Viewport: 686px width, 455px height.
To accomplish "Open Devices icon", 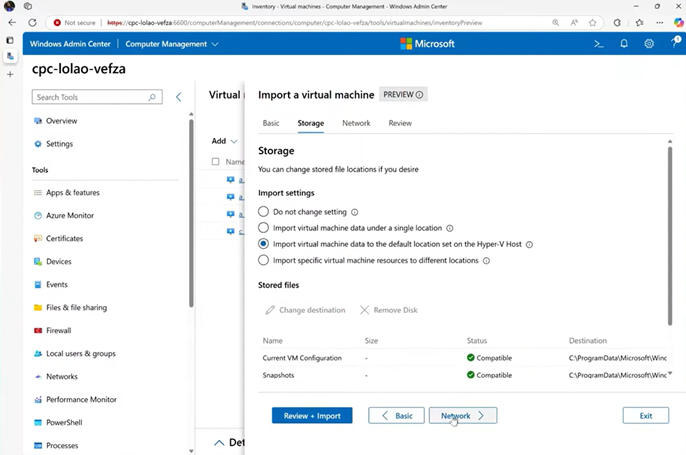I will click(38, 262).
